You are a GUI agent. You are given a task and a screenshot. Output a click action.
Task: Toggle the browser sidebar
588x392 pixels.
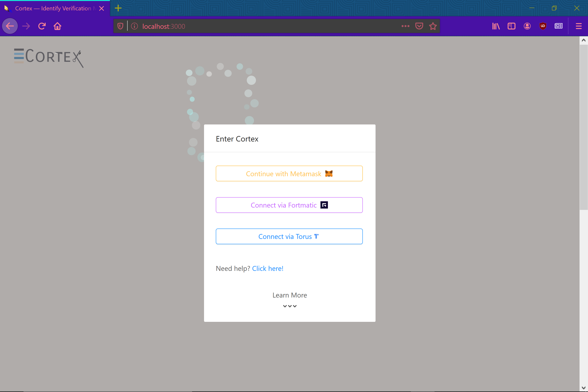(511, 26)
